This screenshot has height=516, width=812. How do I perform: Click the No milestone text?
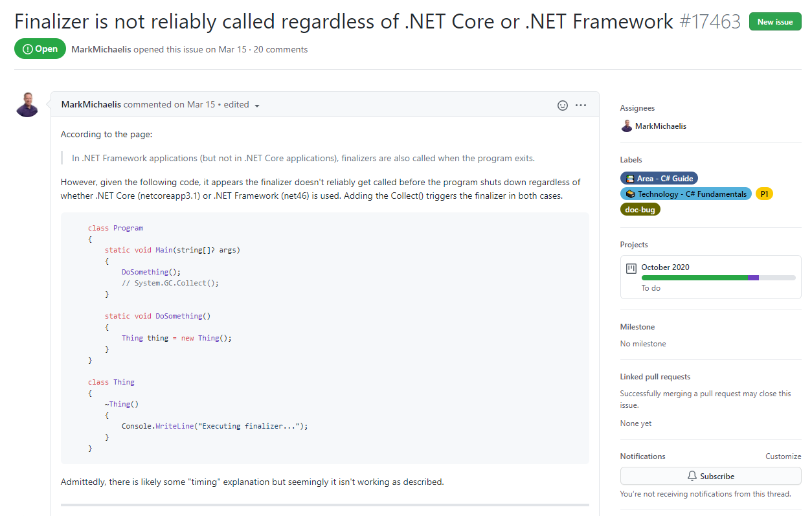pyautogui.click(x=643, y=344)
